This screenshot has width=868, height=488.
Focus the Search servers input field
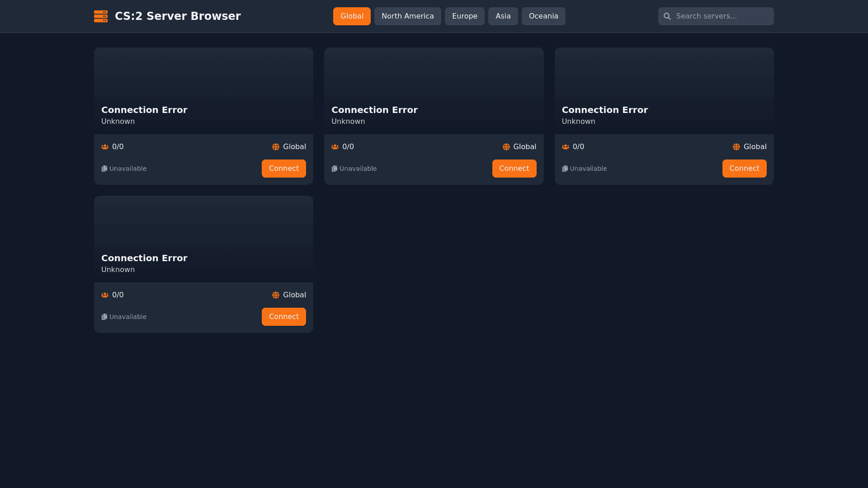[x=722, y=16]
